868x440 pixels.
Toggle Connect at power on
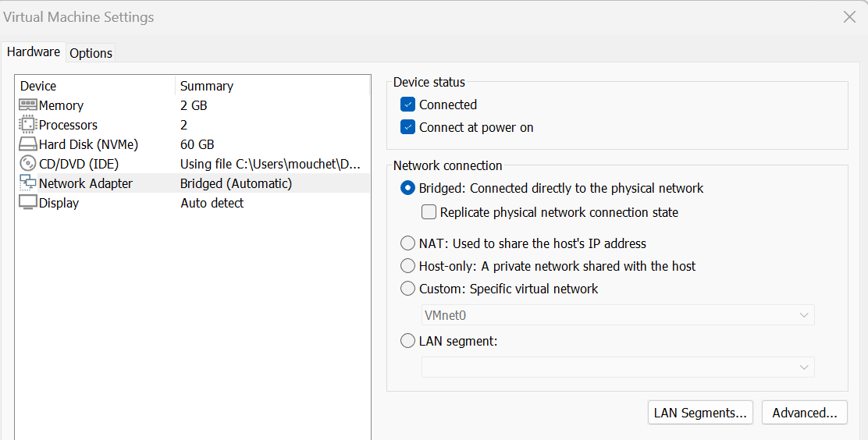[x=407, y=127]
